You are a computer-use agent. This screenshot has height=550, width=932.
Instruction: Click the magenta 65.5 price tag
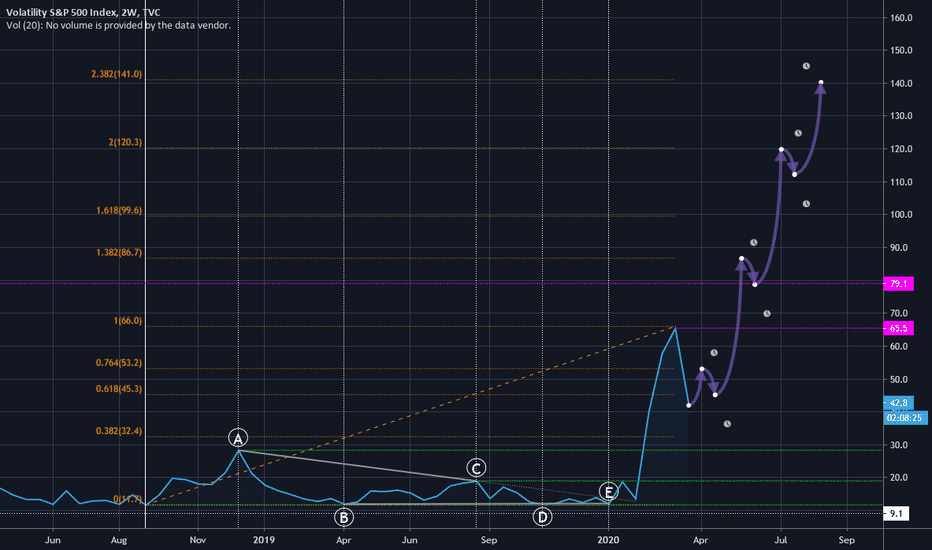click(898, 328)
